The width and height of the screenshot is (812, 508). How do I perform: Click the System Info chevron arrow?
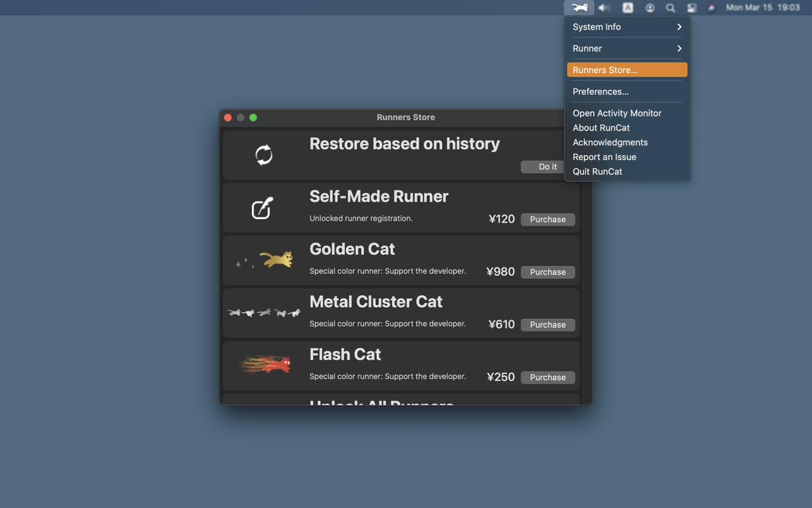coord(679,27)
